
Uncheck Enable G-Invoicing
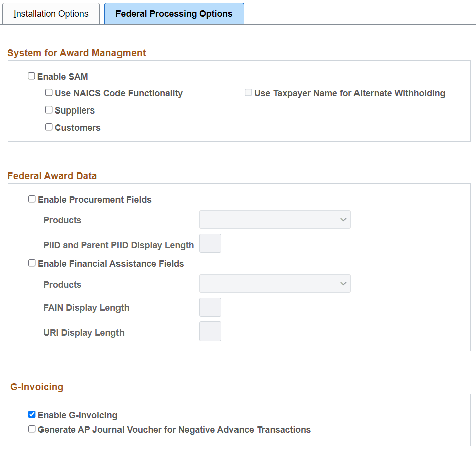pyautogui.click(x=32, y=414)
